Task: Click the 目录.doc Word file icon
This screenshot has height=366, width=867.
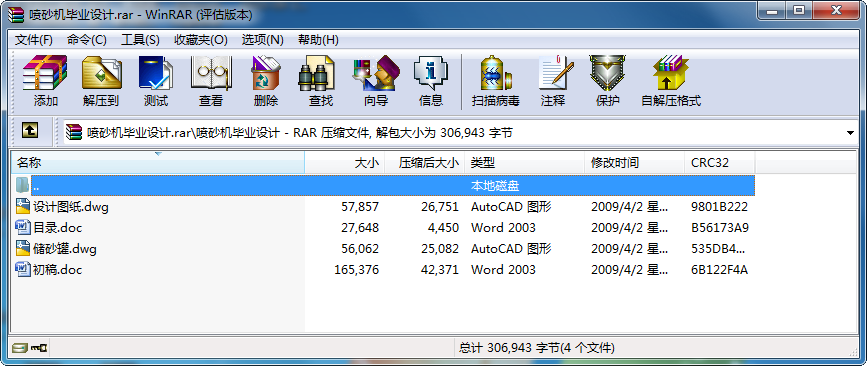Action: [x=23, y=227]
